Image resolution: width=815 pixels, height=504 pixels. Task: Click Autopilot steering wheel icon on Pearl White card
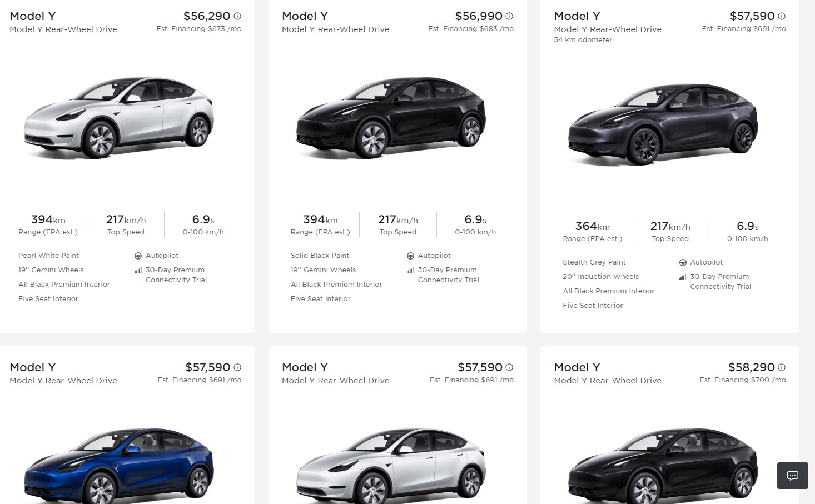138,256
